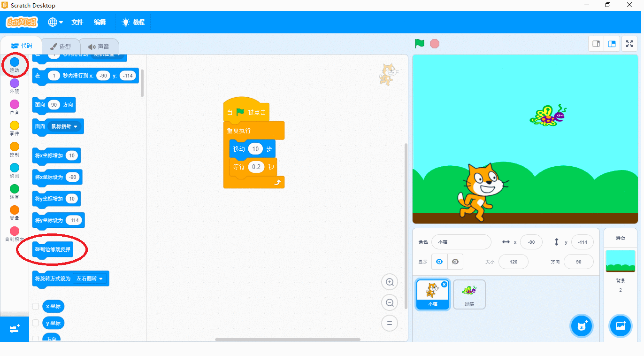
Task: Select the 自制积木 my blocks category
Action: (15, 234)
